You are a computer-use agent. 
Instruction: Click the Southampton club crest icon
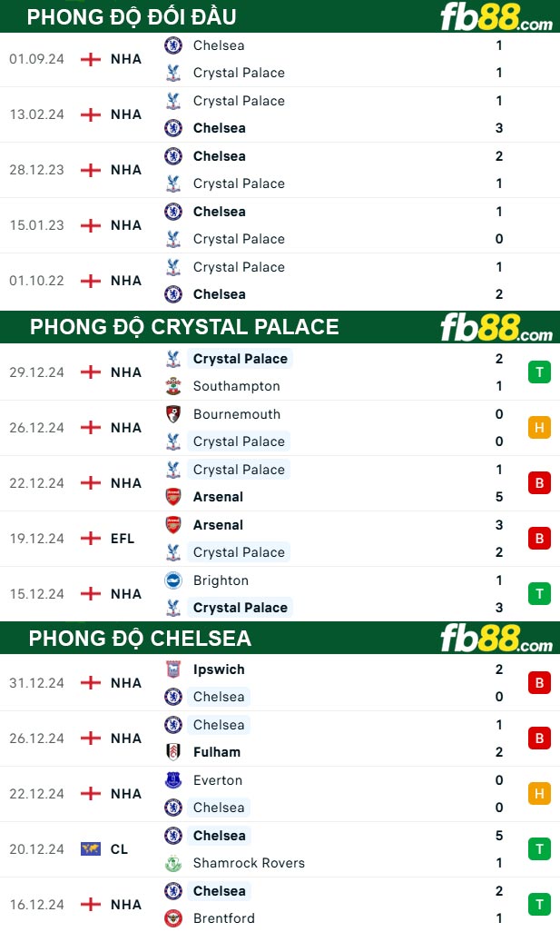click(x=173, y=386)
